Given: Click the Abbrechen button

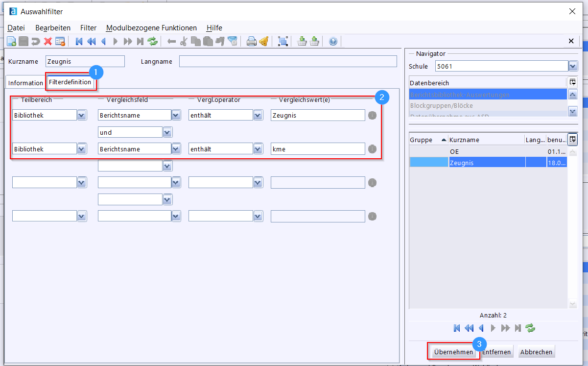Looking at the screenshot, I should click(536, 352).
